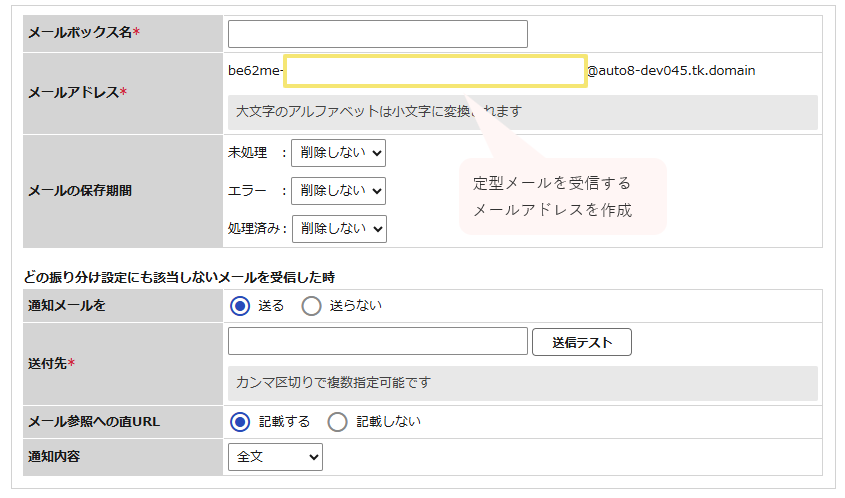Select the 記載する radio button
845x498 pixels.
coord(240,422)
